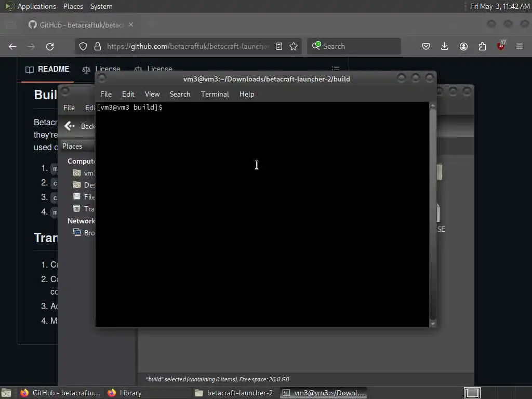Open README outline list icon
Image resolution: width=532 pixels, height=399 pixels.
click(336, 69)
